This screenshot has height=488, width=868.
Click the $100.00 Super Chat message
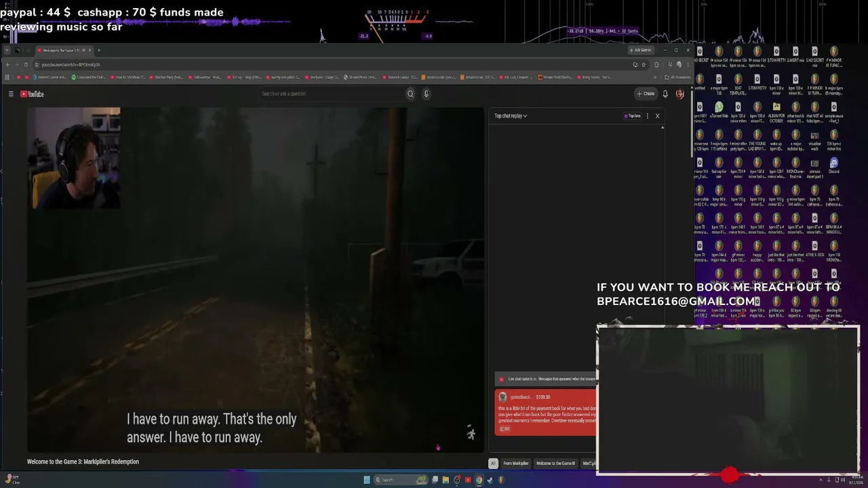pyautogui.click(x=546, y=413)
